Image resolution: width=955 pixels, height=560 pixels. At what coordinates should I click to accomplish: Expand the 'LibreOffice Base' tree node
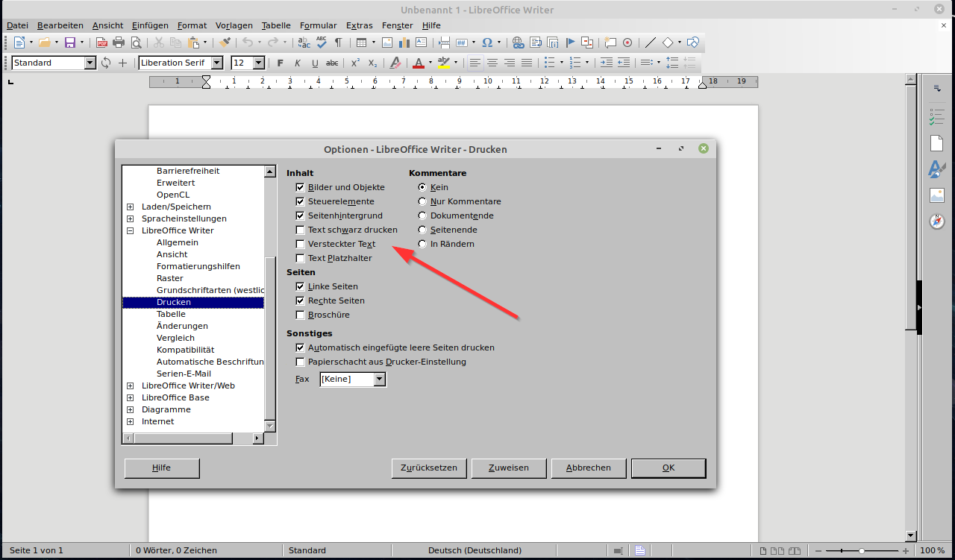coord(131,397)
